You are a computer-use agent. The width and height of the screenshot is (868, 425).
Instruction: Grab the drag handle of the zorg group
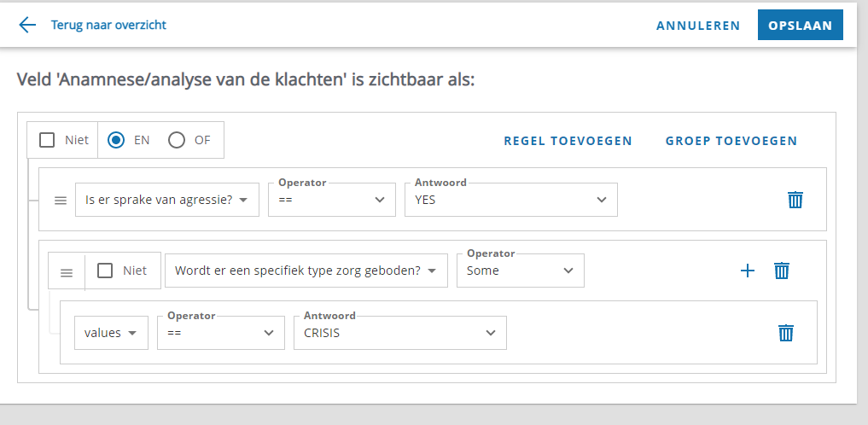tap(67, 272)
